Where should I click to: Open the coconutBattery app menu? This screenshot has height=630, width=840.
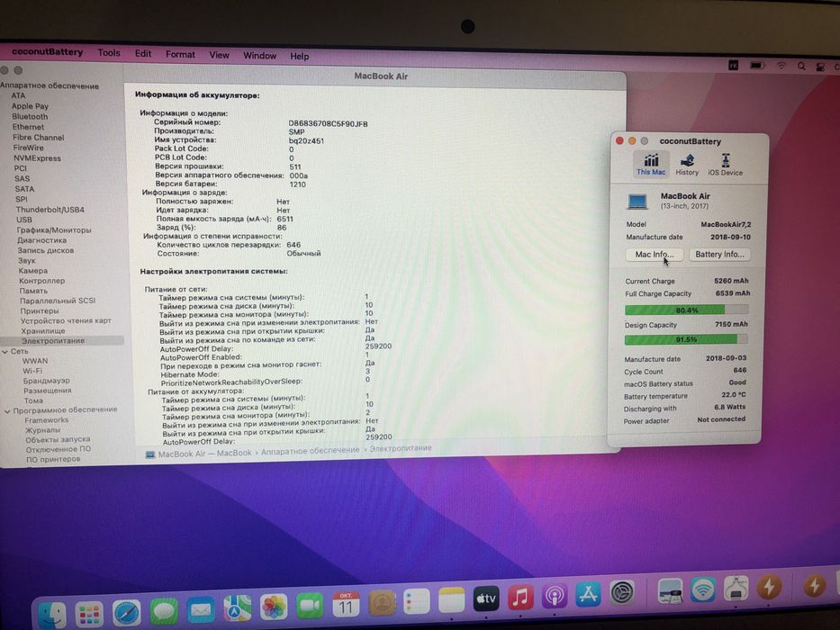pos(47,52)
